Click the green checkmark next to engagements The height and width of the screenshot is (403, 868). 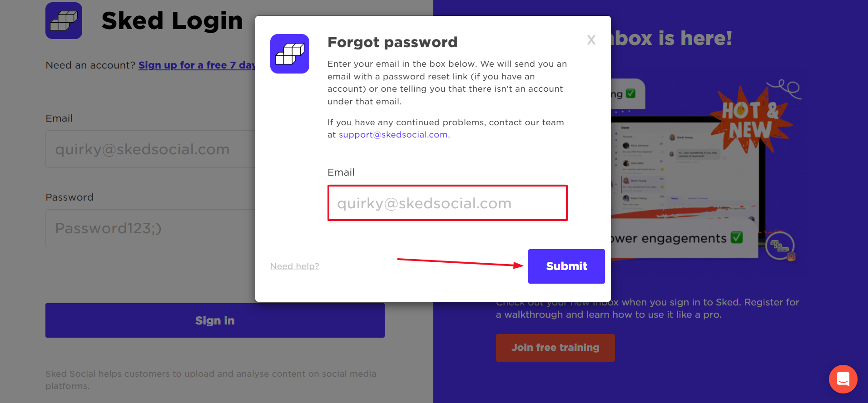pyautogui.click(x=737, y=237)
